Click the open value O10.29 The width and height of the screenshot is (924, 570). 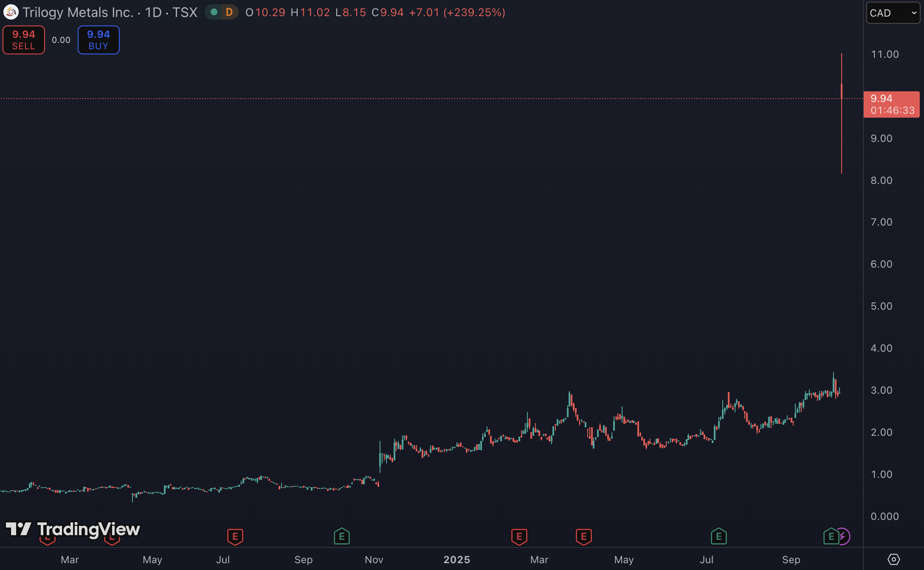pyautogui.click(x=265, y=12)
